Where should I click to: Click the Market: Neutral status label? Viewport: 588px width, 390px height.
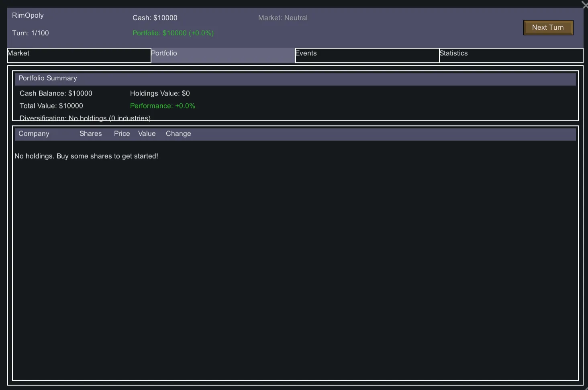point(283,18)
